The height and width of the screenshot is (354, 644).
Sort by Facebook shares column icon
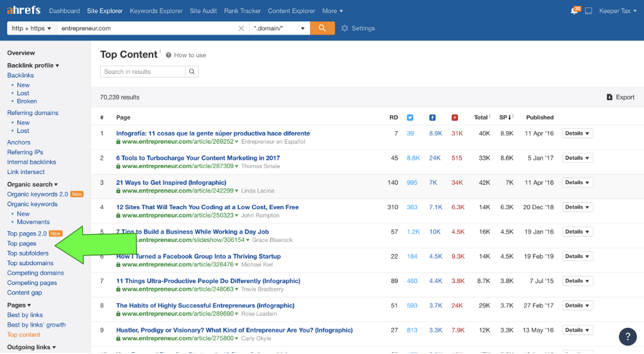432,117
